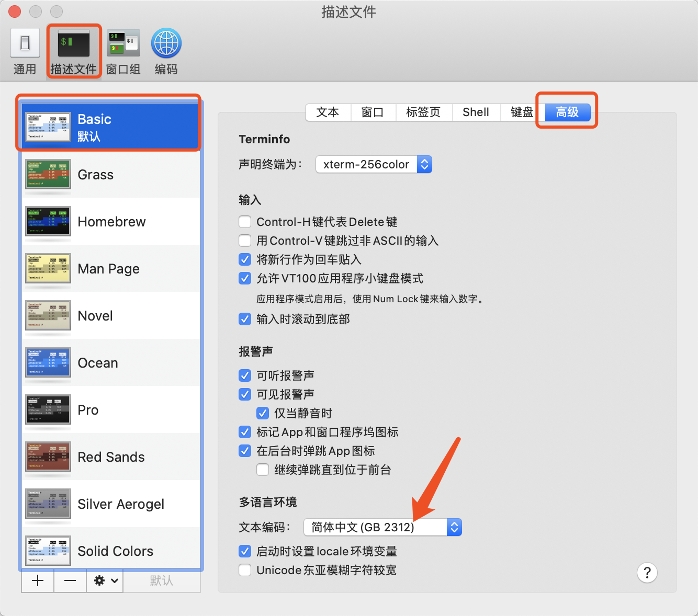Viewport: 698px width, 616px height.
Task: Enable Unicode 东亚模糊字符较宽
Action: tap(245, 570)
